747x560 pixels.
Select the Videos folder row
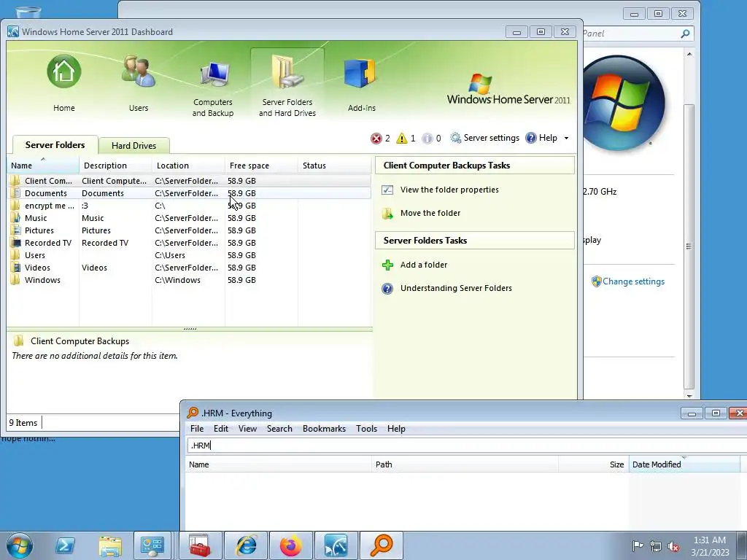189,267
